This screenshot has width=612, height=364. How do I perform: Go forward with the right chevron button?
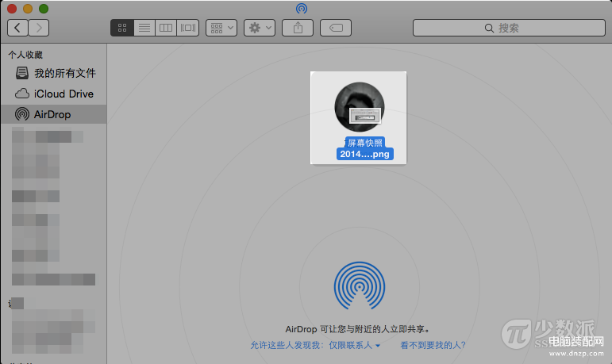tap(39, 28)
